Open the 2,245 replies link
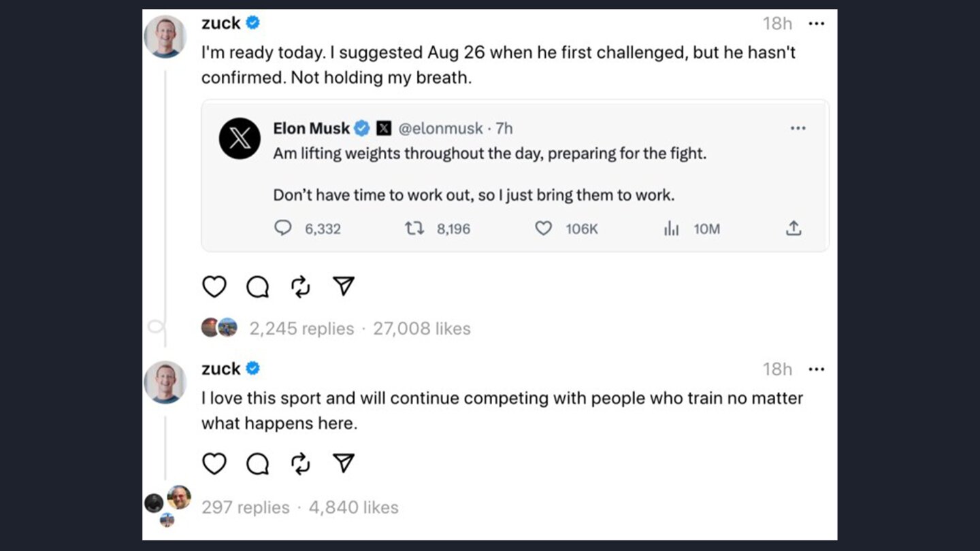The image size is (980, 551). point(301,329)
